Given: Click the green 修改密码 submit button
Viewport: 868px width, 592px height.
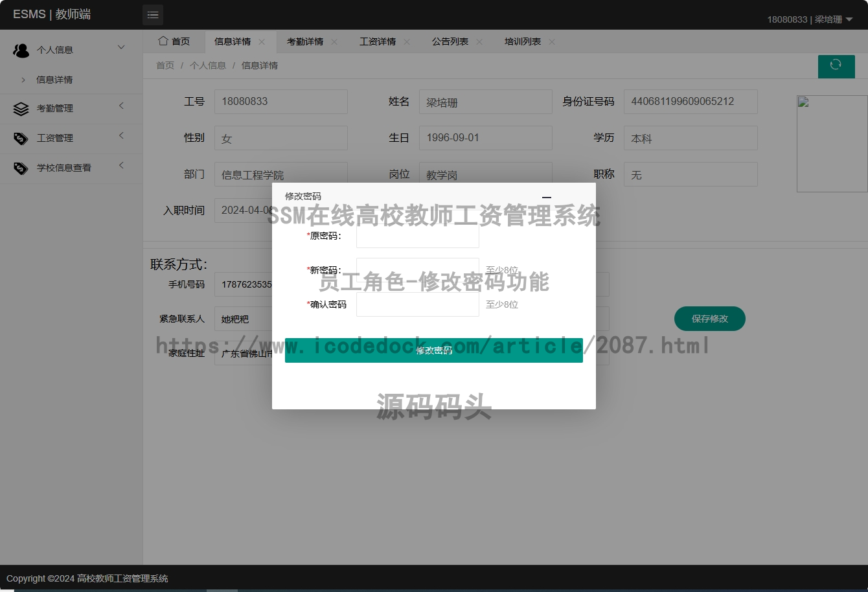Looking at the screenshot, I should (x=434, y=350).
